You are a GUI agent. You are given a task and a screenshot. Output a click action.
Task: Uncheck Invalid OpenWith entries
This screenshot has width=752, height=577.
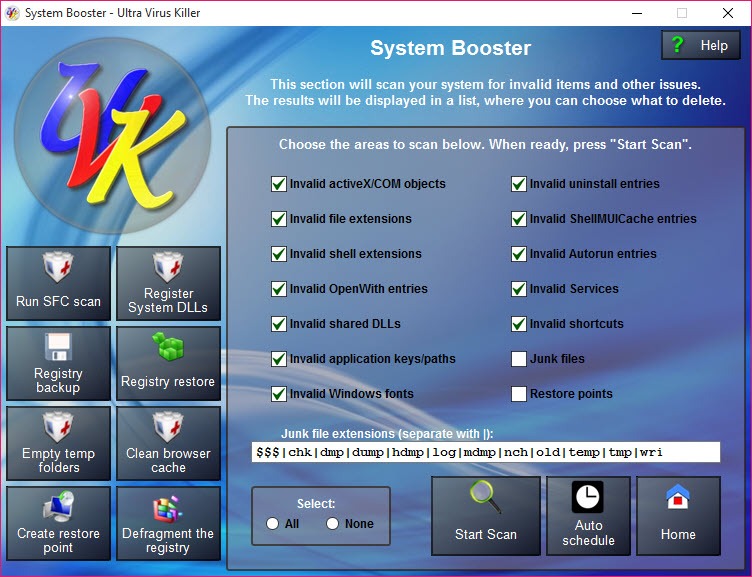point(279,289)
